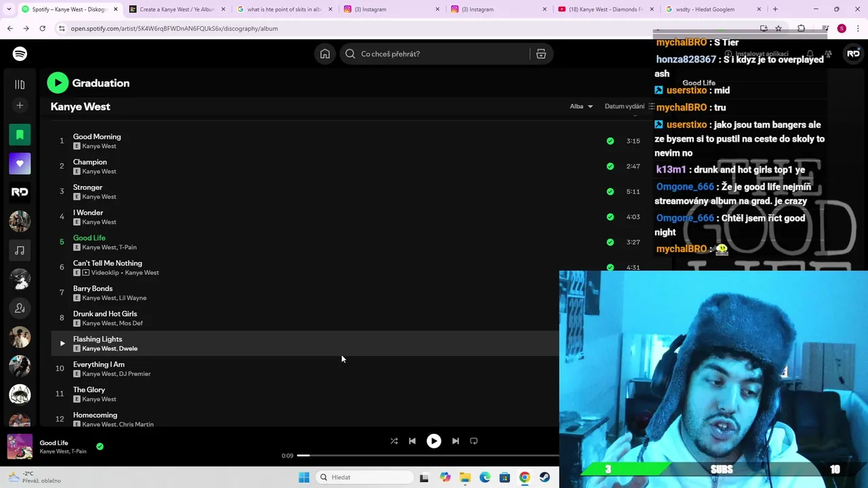Click the browser address bar URL

[174, 28]
